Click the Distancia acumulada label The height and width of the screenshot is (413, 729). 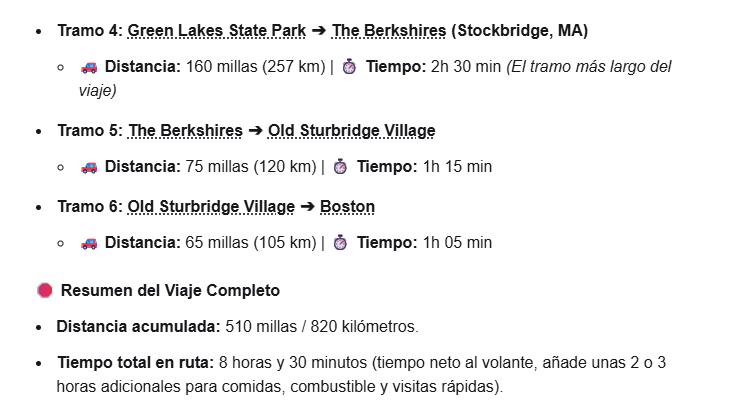click(x=139, y=326)
